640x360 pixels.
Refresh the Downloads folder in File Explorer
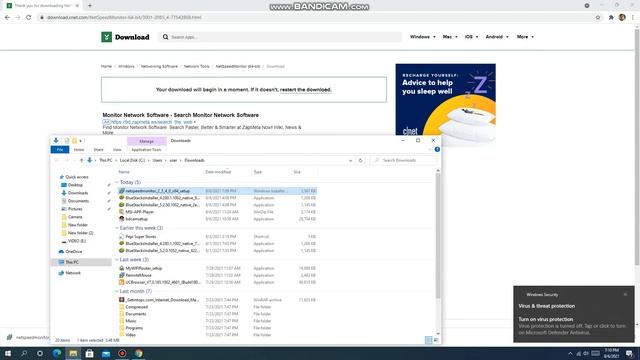coord(360,160)
